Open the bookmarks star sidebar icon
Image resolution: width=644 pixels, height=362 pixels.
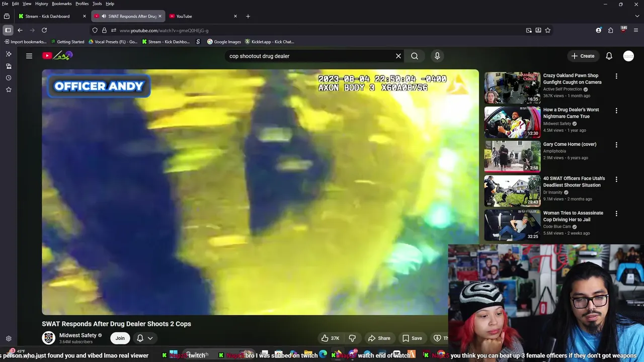9,89
